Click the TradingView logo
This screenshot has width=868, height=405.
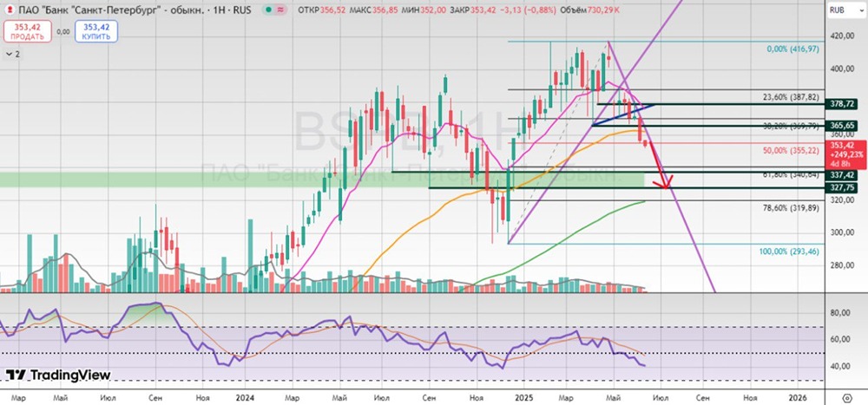pos(58,375)
